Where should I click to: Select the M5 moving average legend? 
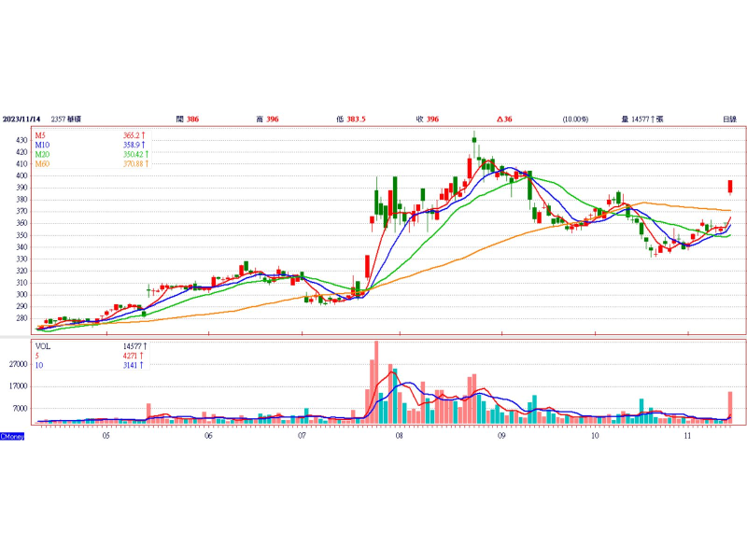[40, 135]
